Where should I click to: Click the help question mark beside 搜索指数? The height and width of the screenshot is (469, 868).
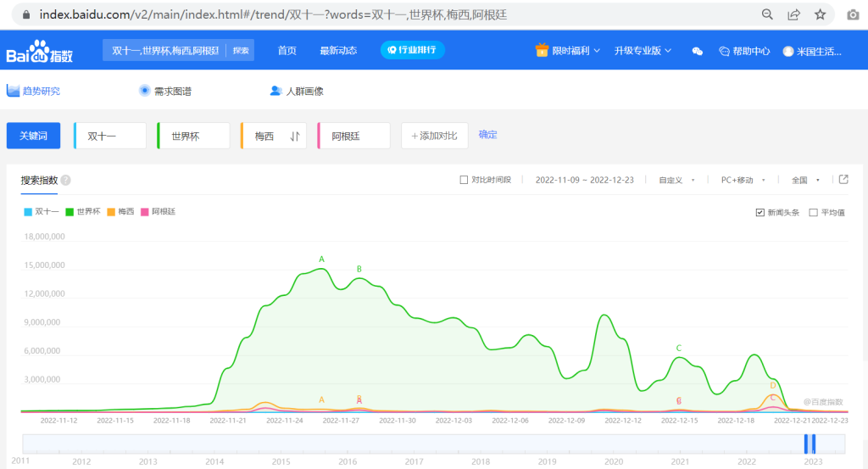(x=66, y=180)
